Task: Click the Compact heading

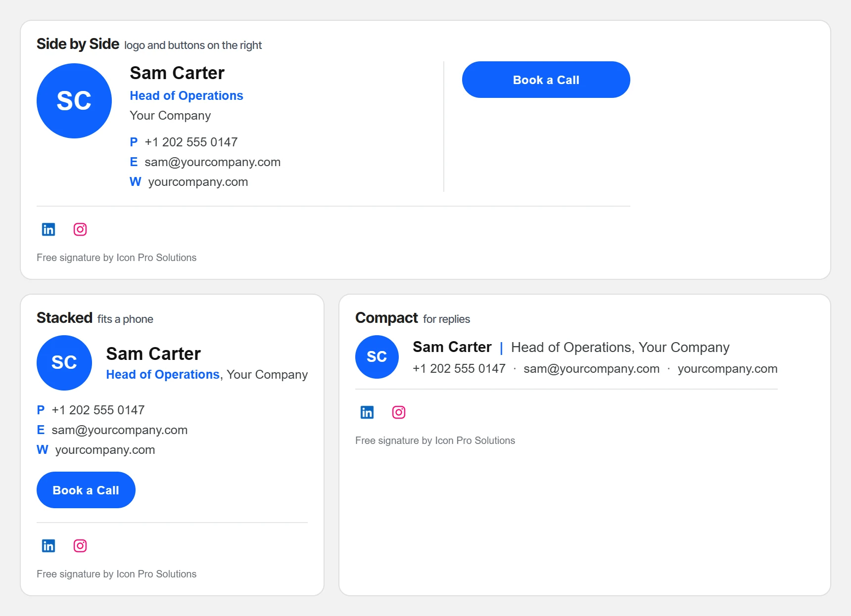Action: point(386,318)
